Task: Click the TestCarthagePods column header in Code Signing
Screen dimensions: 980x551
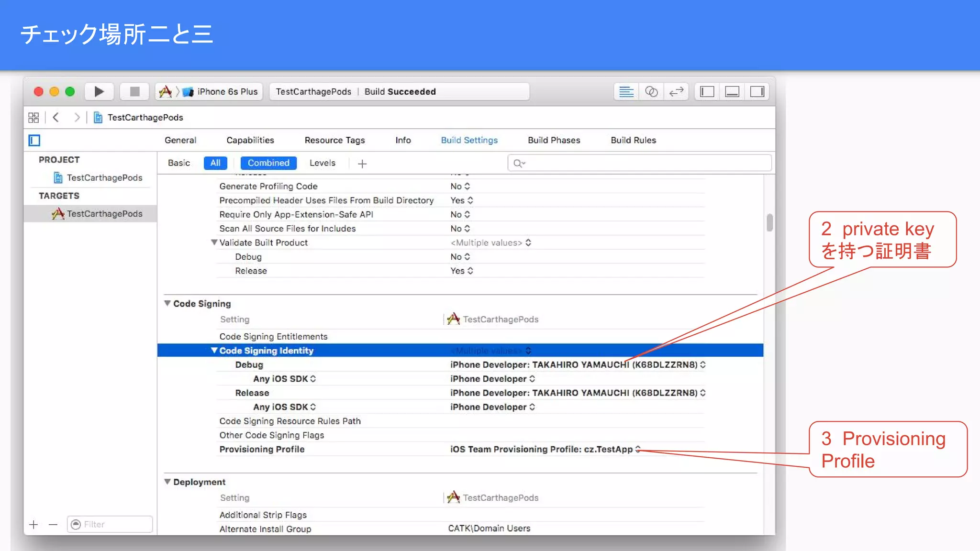Action: [493, 319]
